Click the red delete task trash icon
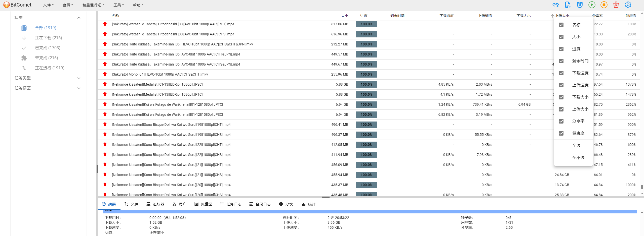The image size is (644, 236). [616, 5]
